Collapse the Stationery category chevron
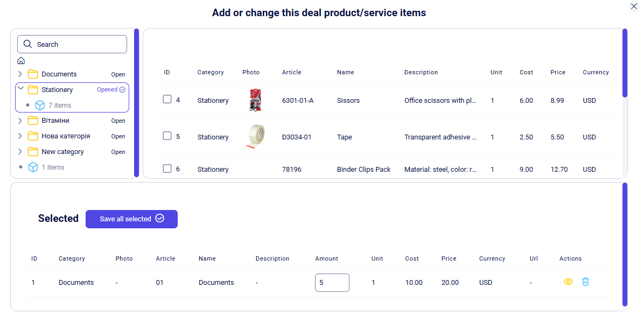Image resolution: width=644 pixels, height=315 pixels. [x=20, y=88]
